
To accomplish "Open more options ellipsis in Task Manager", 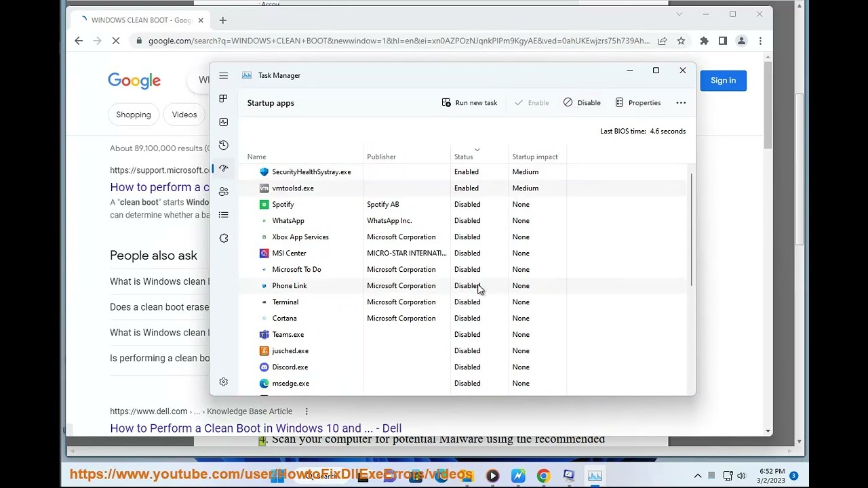I will 681,103.
